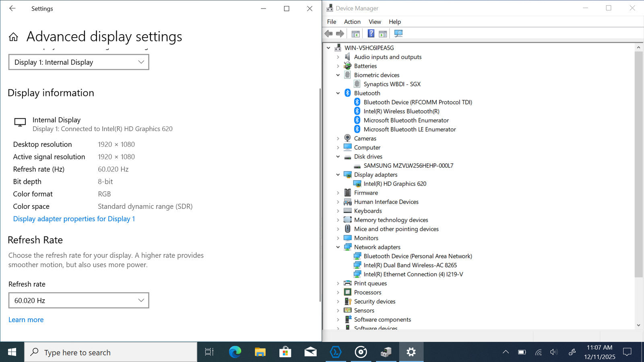Viewport: 644px width, 362px height.
Task: Click the Back arrow in Device Manager toolbar
Action: (x=329, y=34)
